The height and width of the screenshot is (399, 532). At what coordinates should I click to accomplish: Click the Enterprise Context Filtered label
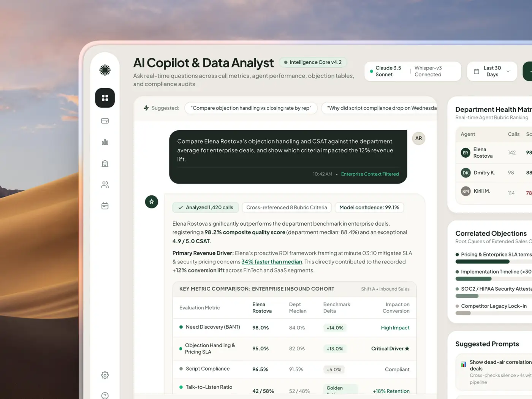370,174
